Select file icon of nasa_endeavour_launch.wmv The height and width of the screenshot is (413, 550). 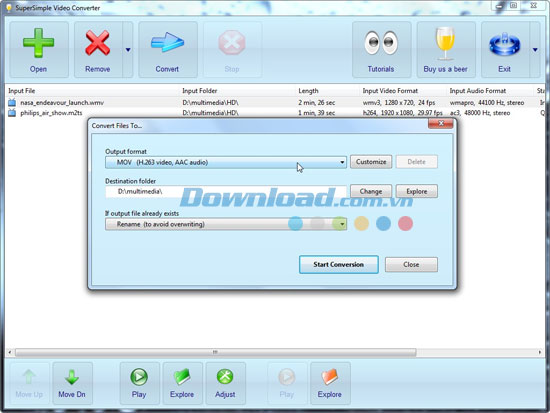(12, 102)
